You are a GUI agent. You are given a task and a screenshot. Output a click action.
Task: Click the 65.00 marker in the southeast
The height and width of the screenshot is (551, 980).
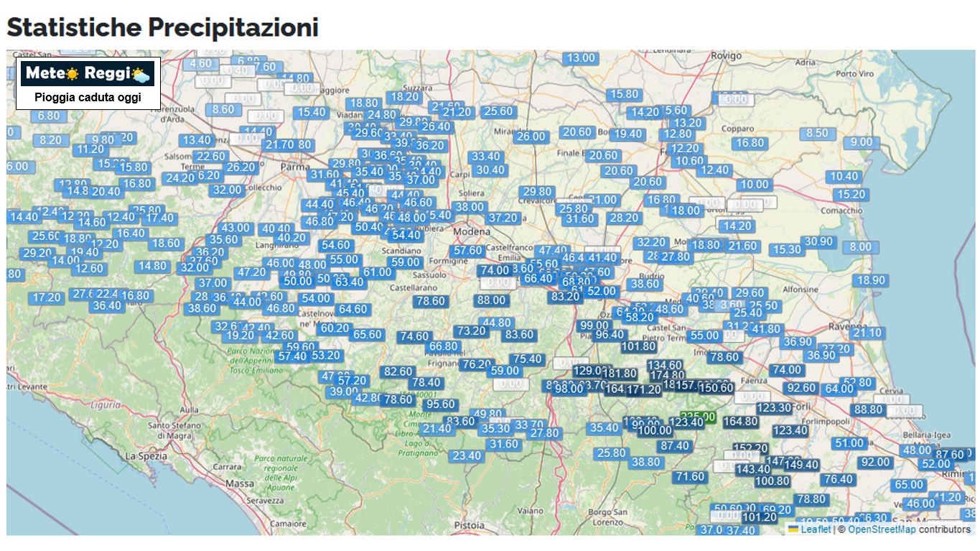point(908,485)
